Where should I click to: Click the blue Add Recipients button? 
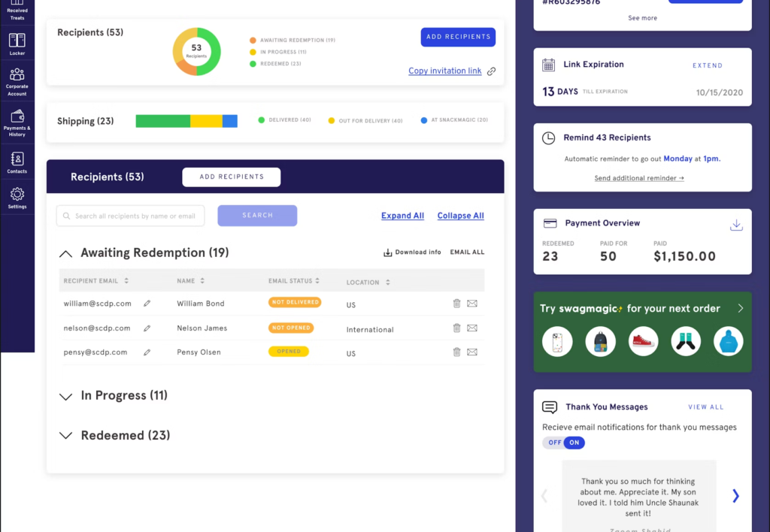[x=457, y=37]
